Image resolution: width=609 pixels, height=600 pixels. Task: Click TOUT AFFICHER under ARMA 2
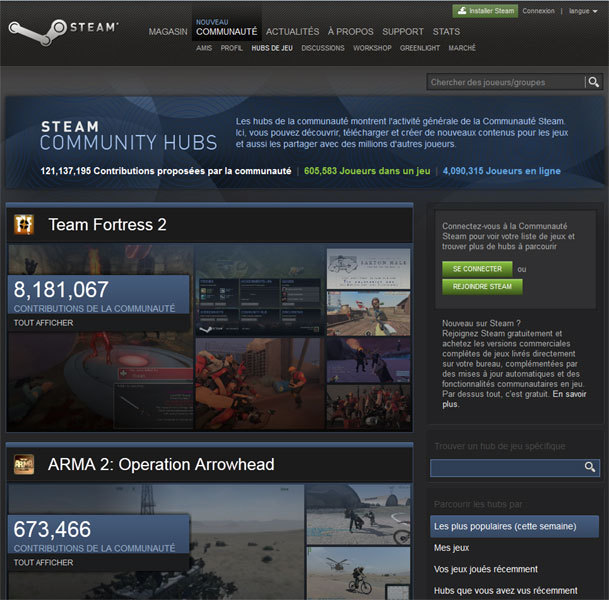[x=44, y=562]
